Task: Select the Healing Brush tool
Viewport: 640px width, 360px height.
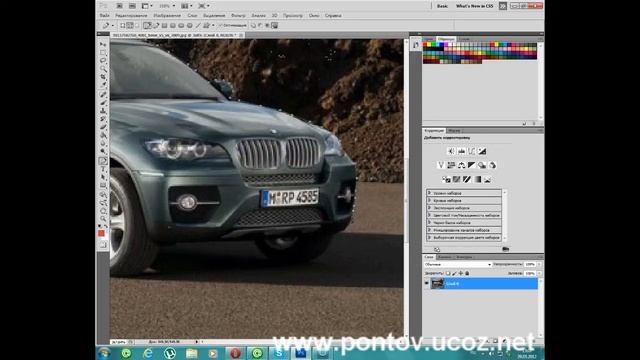Action: click(x=103, y=94)
